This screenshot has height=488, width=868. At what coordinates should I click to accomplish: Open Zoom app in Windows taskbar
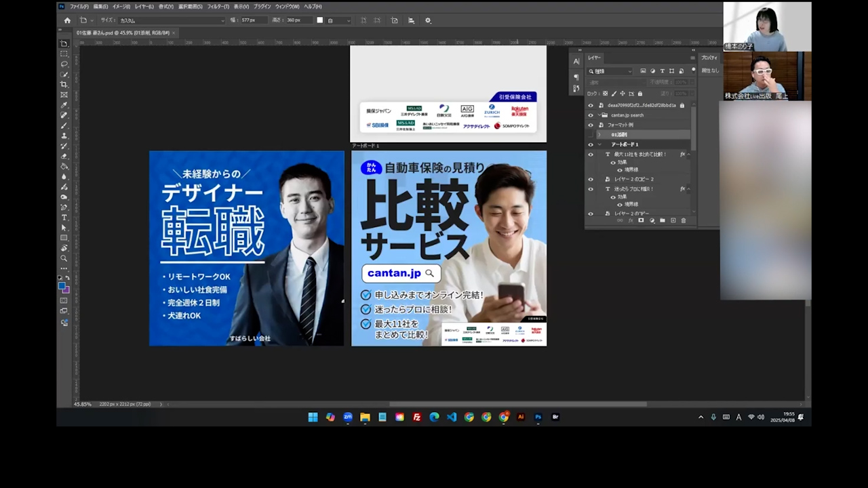(x=348, y=417)
